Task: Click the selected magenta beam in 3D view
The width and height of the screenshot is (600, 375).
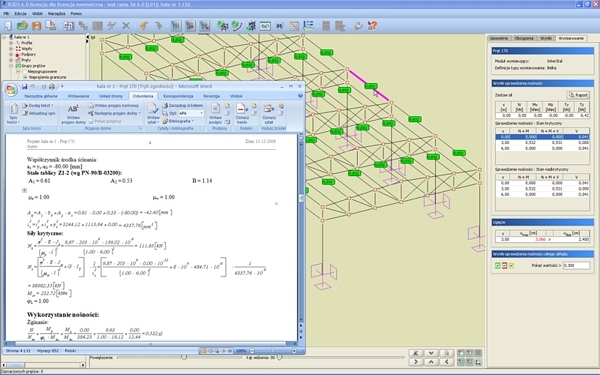Action: [x=368, y=85]
